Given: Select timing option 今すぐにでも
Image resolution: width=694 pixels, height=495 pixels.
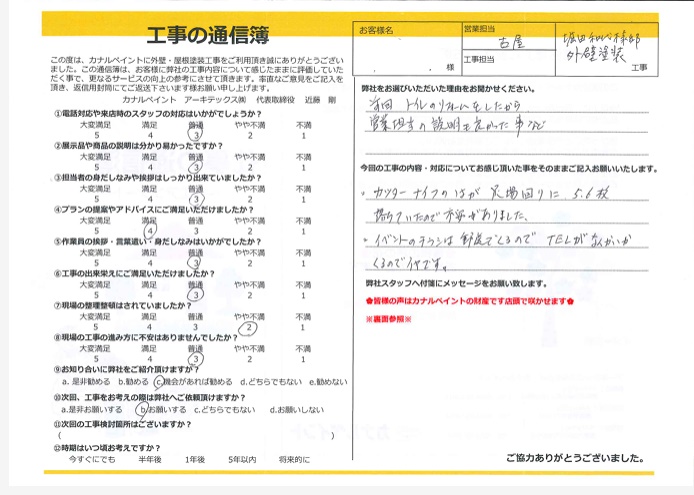Looking at the screenshot, I should pyautogui.click(x=92, y=458).
